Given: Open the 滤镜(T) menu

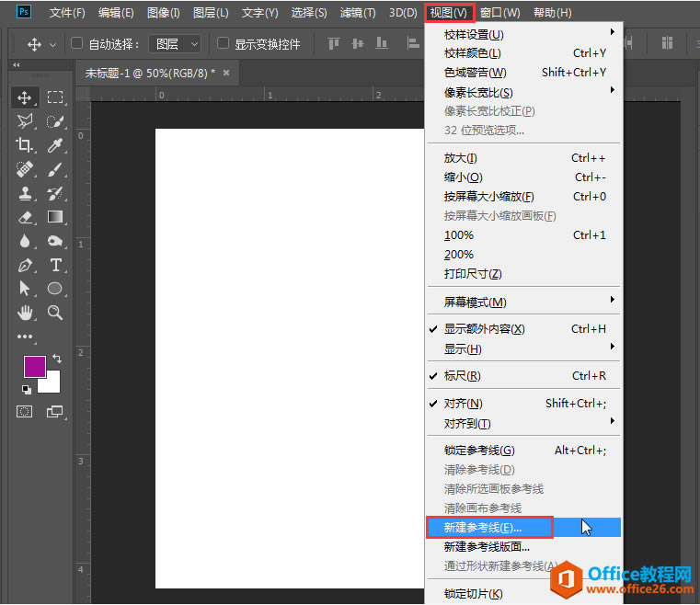Looking at the screenshot, I should click(x=358, y=13).
